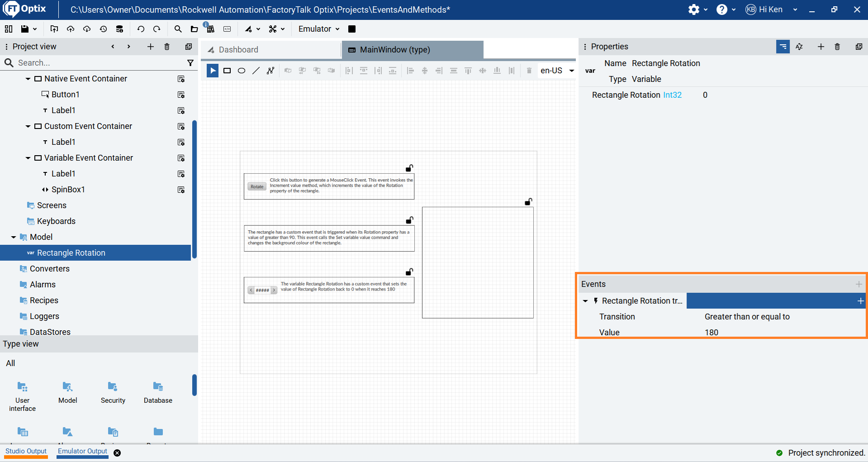Switch to the MainWindow (type) tab

point(413,50)
